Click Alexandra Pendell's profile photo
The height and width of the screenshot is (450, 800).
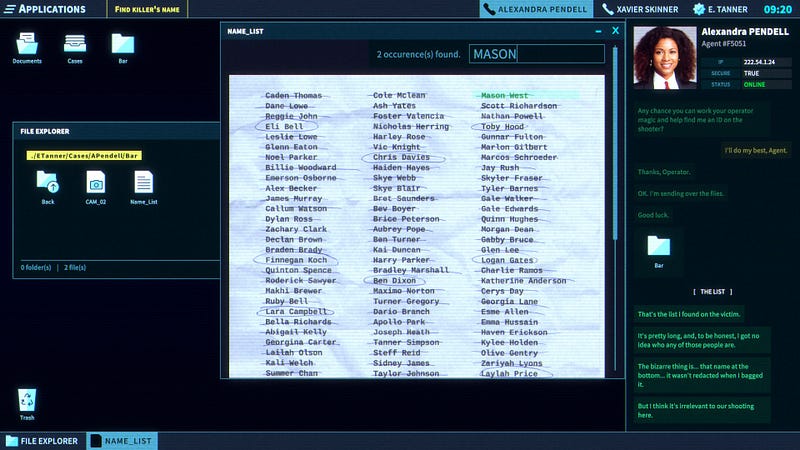[x=665, y=58]
